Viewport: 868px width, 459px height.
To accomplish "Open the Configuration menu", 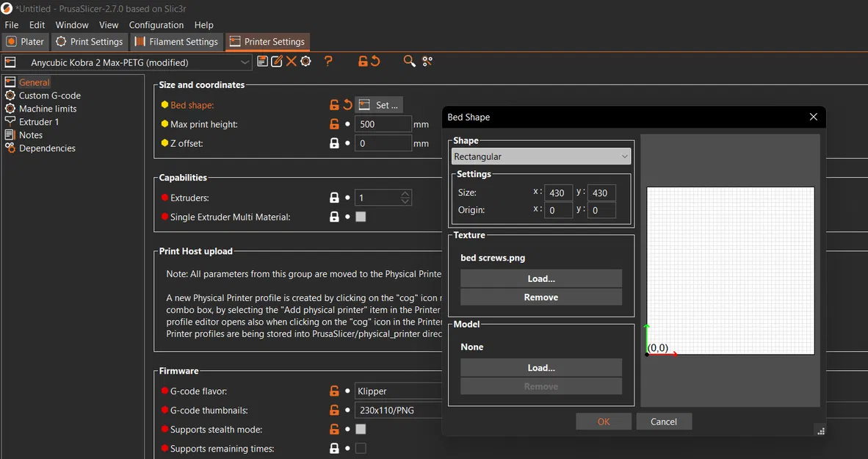I will (156, 25).
